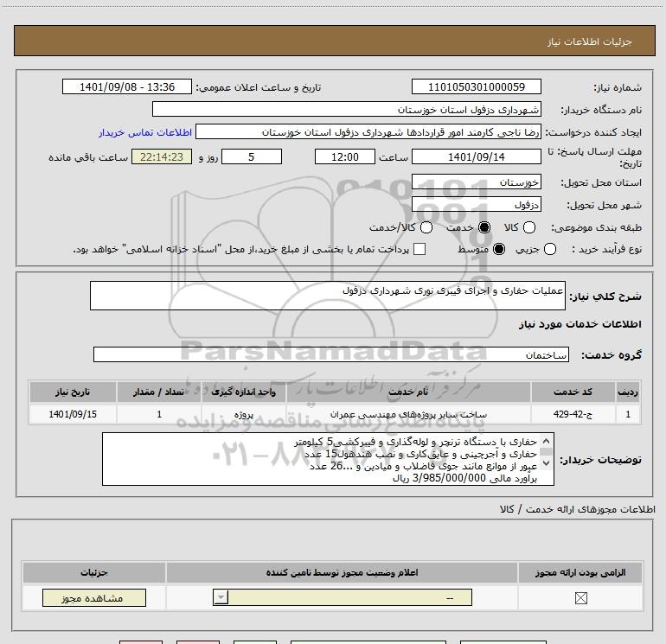
Task: Click the مشاهده مجوز button
Action: coord(94,597)
